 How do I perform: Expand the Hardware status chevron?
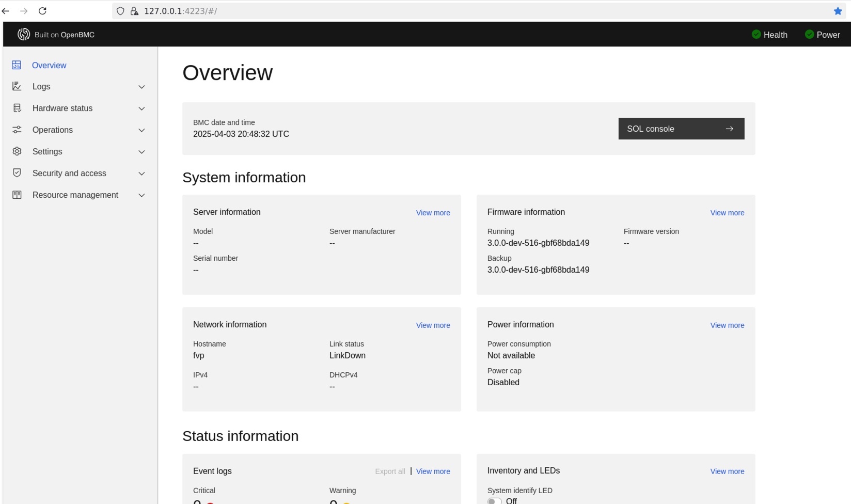coord(141,108)
